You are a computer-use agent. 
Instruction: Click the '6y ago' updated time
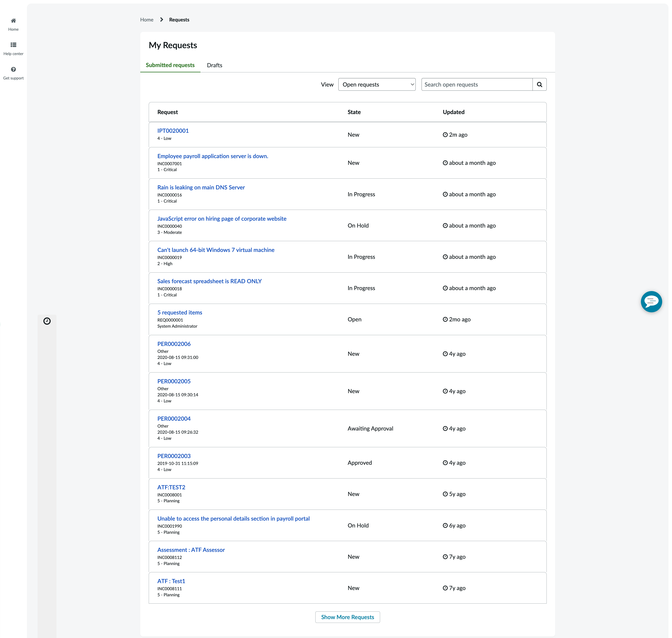click(457, 526)
